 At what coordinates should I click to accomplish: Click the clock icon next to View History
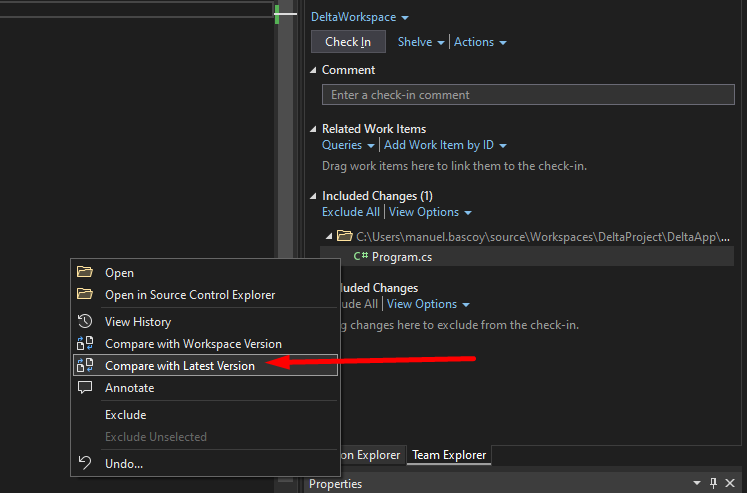[85, 322]
